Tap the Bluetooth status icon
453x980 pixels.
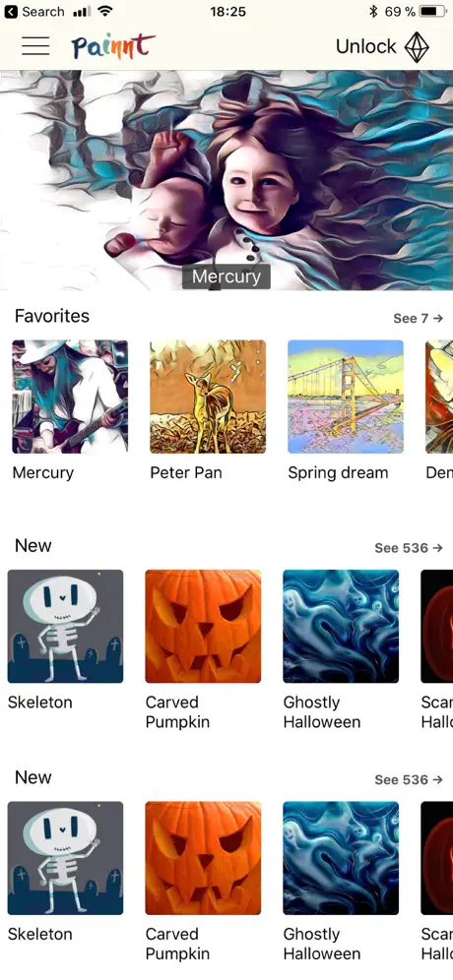(373, 11)
